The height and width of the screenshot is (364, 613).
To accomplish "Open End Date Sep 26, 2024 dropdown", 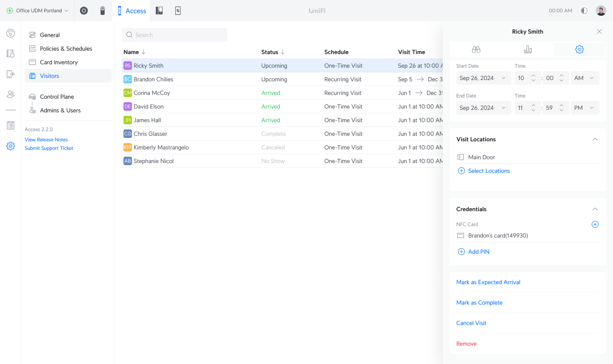I will tap(483, 108).
